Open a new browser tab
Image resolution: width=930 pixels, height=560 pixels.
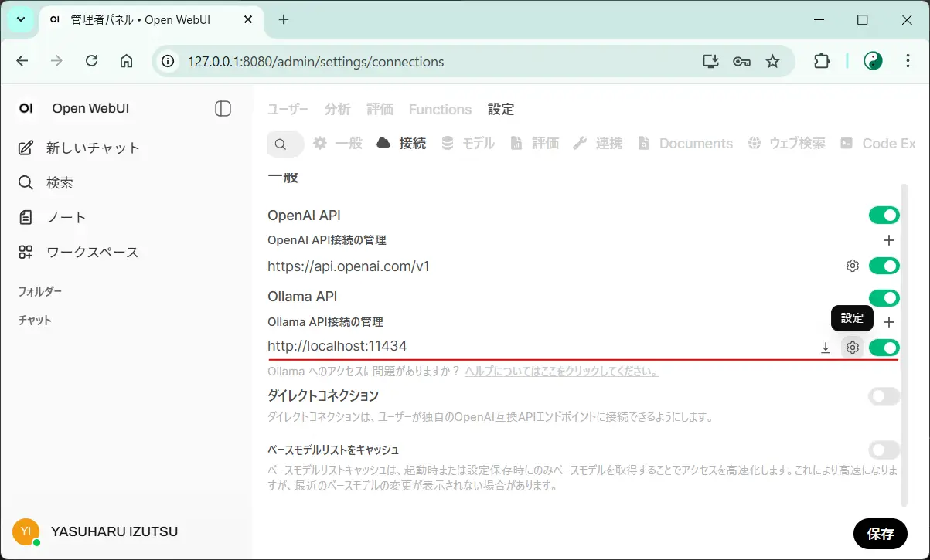[284, 19]
